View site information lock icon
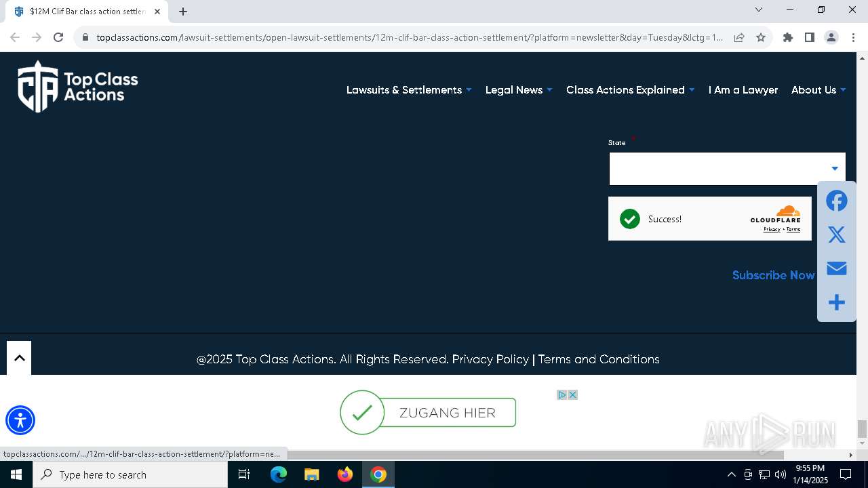The image size is (868, 488). [85, 37]
